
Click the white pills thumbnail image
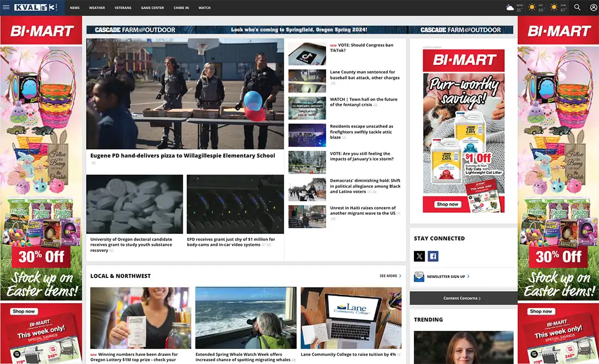[135, 204]
